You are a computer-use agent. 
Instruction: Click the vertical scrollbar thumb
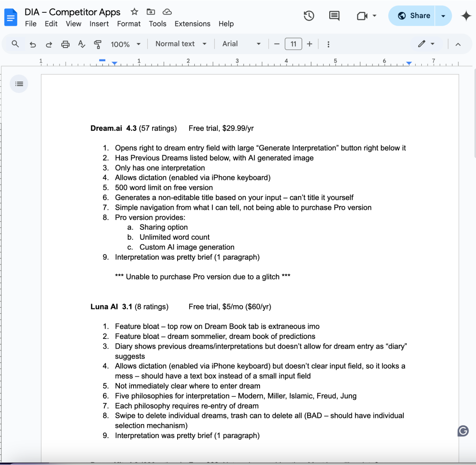click(475, 112)
